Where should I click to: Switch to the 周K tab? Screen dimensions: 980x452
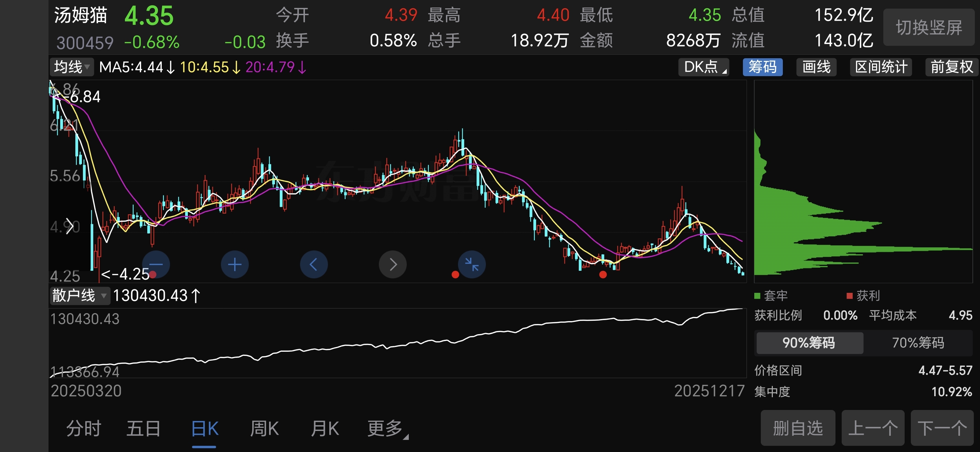264,428
